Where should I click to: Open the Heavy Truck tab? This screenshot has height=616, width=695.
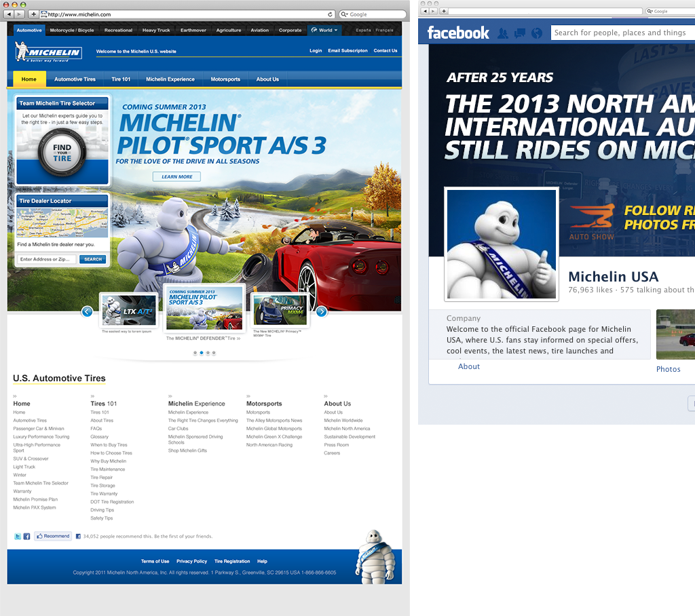click(156, 30)
